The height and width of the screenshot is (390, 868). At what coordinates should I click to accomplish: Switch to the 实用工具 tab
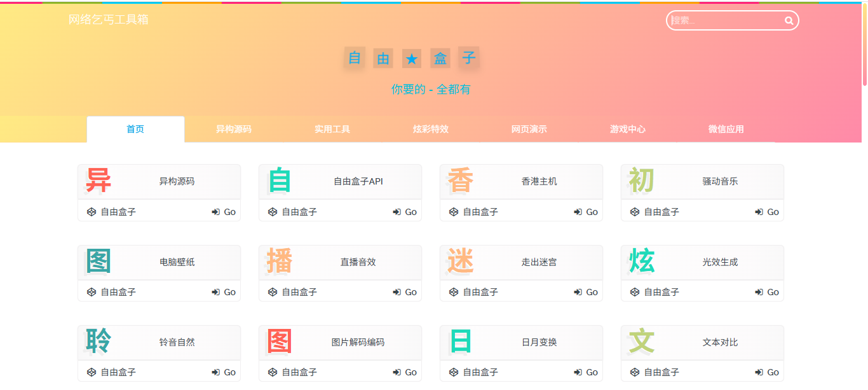tap(332, 129)
